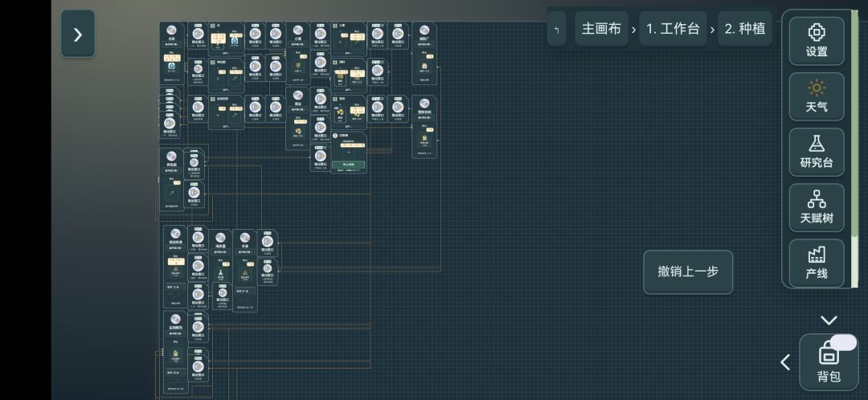868x400 pixels.
Task: Click the flask icon in the 培养皿 node
Action: coord(220,272)
